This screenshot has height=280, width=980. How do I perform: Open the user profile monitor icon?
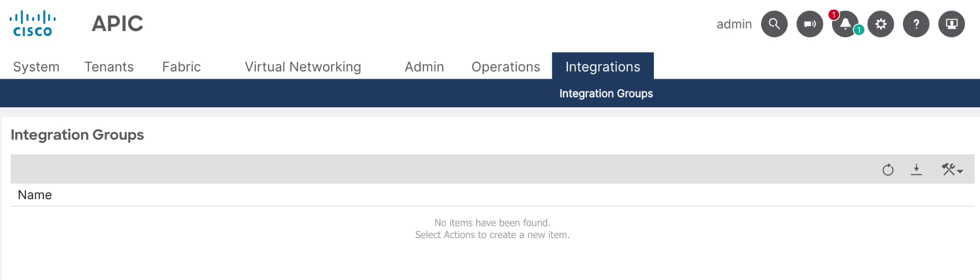click(x=951, y=24)
